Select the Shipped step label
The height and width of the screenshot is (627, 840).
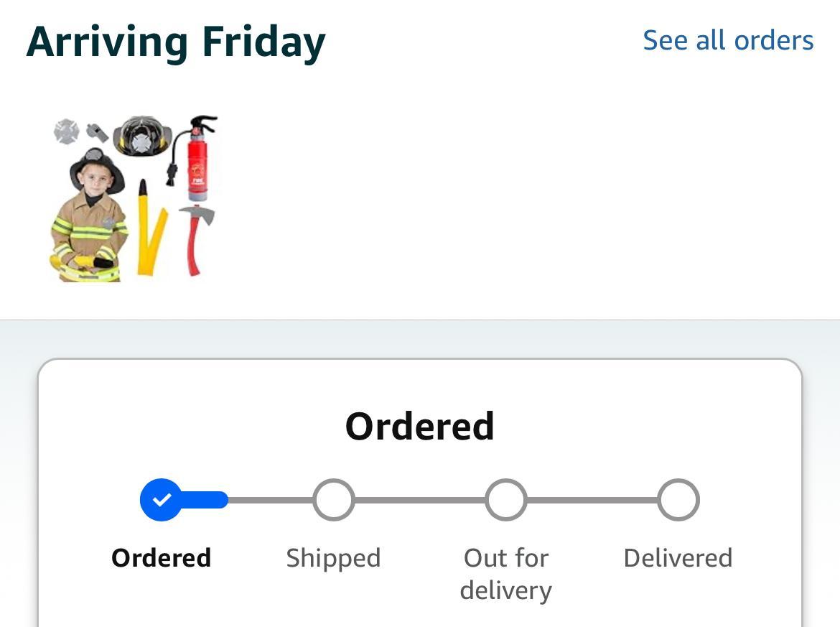click(334, 558)
